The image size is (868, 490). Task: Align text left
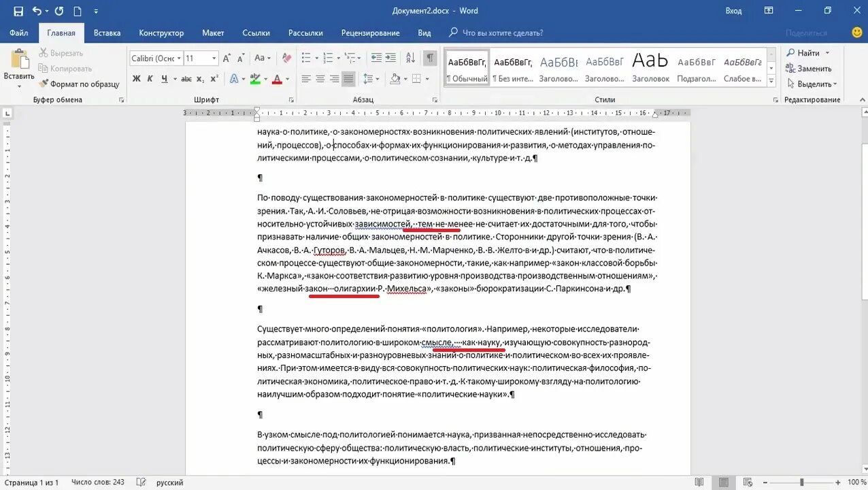306,79
